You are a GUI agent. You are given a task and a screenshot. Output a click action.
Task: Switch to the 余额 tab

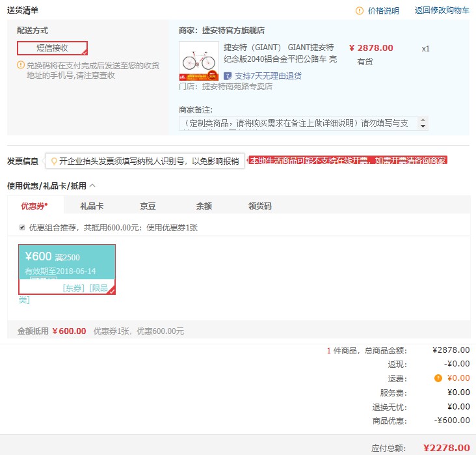pyautogui.click(x=204, y=206)
